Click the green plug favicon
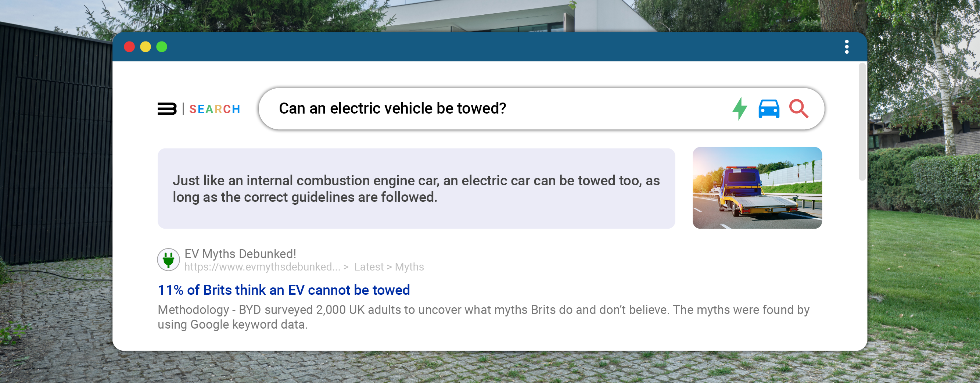The image size is (980, 383). coord(169,259)
